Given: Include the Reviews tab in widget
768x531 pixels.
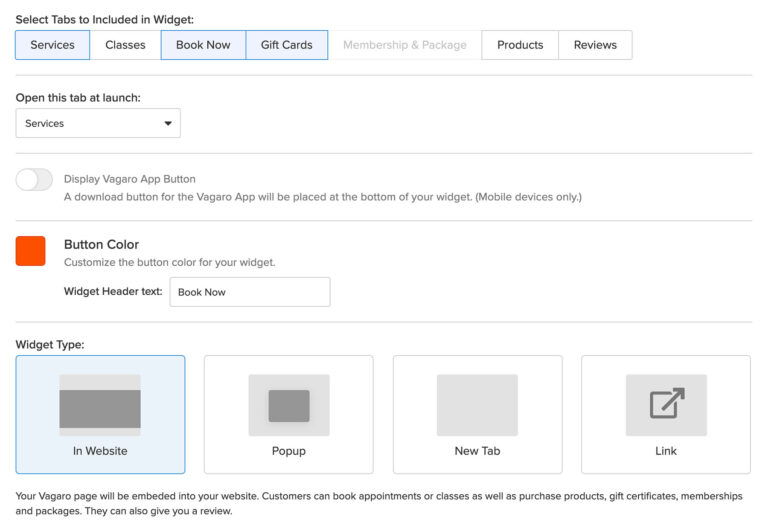Looking at the screenshot, I should [x=595, y=45].
